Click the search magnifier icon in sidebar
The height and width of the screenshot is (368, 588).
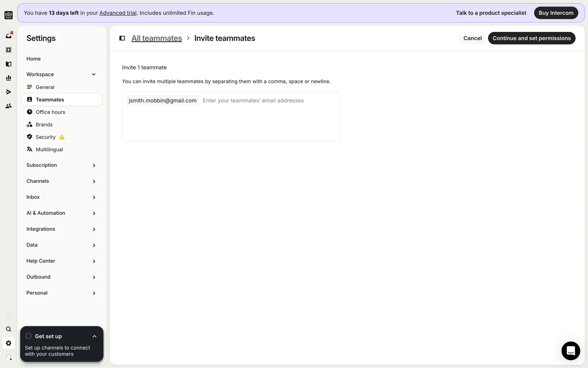(9, 329)
